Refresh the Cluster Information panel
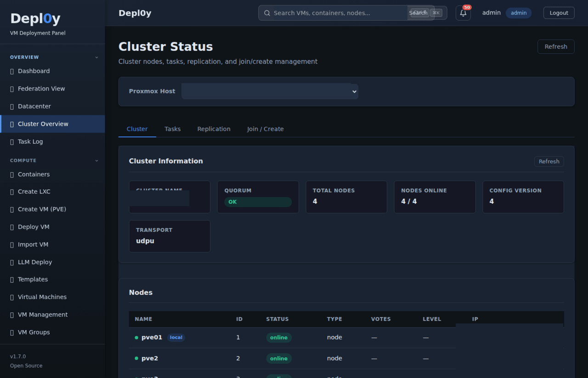The image size is (588, 378). [x=549, y=162]
